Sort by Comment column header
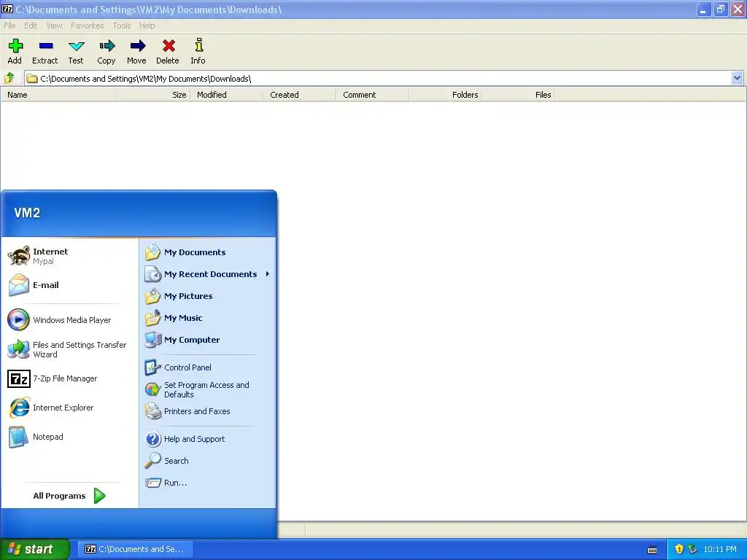 [372, 95]
